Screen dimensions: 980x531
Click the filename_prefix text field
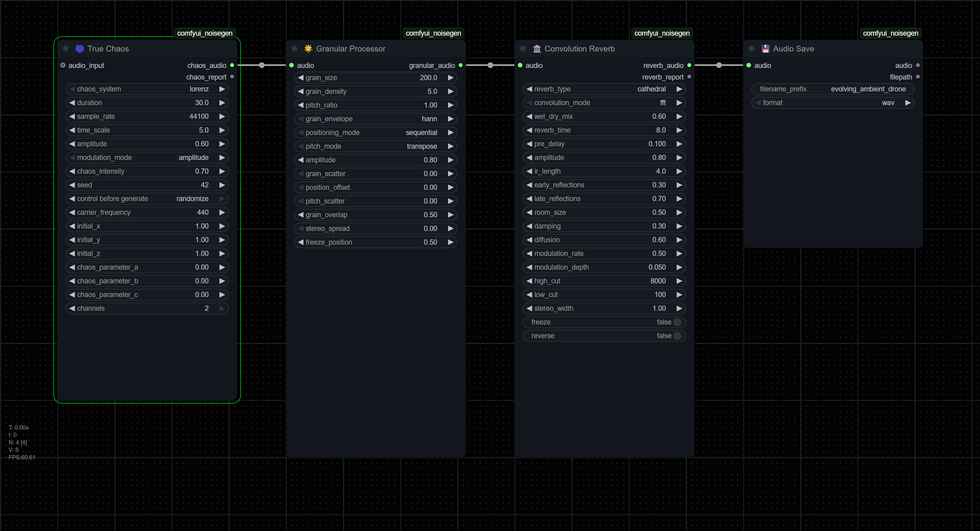click(x=832, y=89)
